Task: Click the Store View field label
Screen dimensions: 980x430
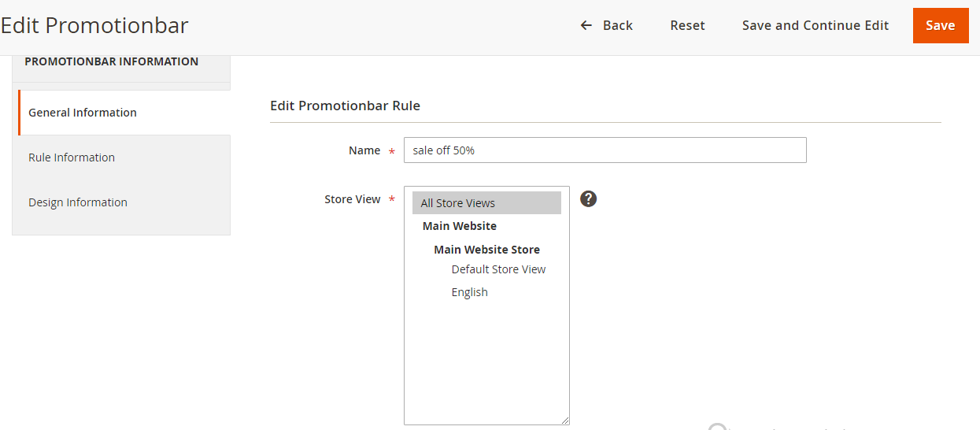Action: pos(353,199)
